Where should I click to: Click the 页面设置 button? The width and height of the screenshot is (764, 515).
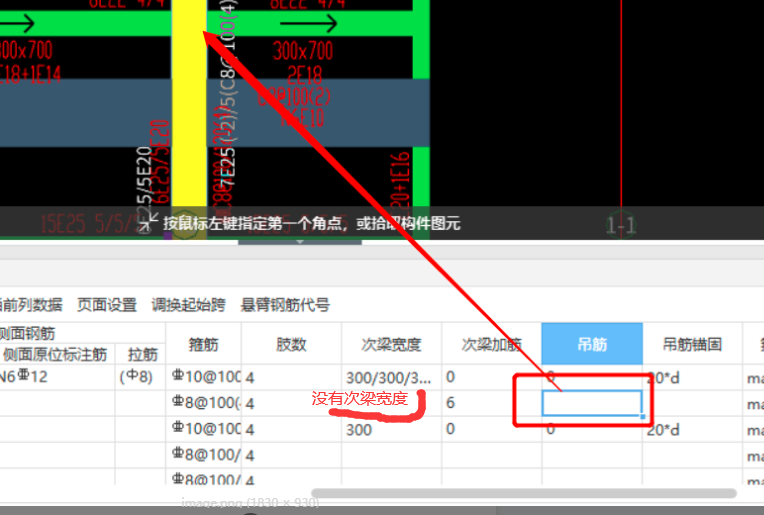point(107,305)
